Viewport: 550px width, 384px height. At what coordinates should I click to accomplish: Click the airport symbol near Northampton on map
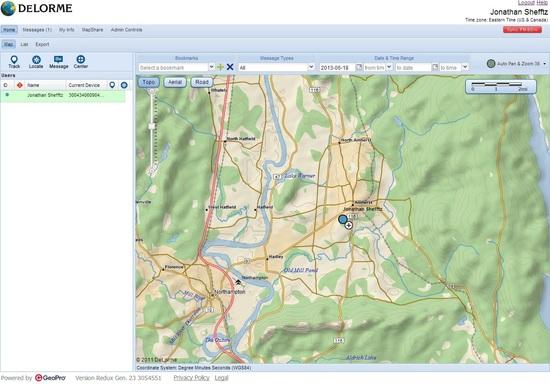pyautogui.click(x=239, y=282)
